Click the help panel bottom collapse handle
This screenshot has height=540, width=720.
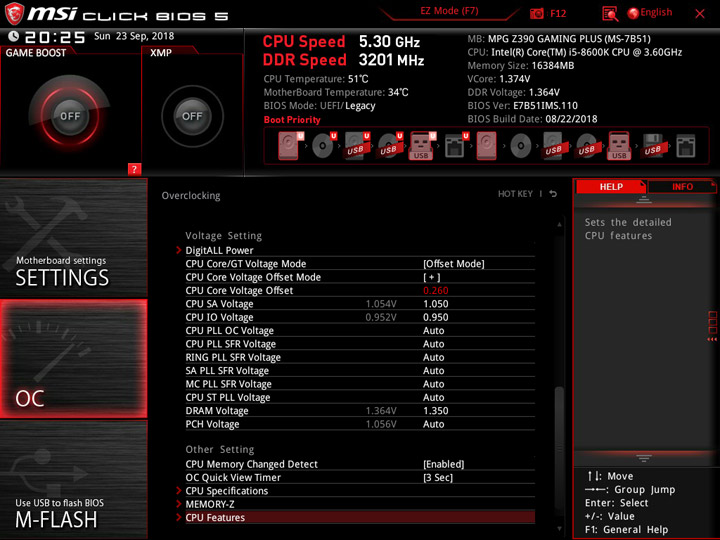[x=644, y=458]
